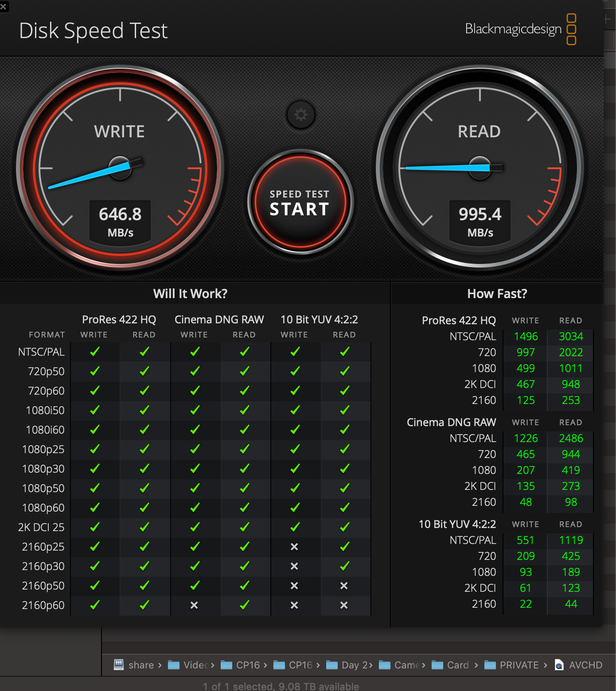This screenshot has width=616, height=691.
Task: Click the share volume icon in path bar
Action: (119, 665)
